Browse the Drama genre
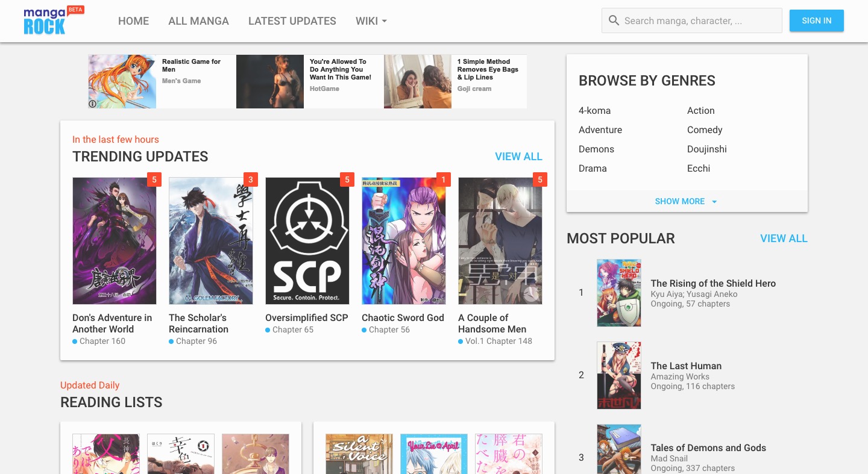The image size is (868, 474). (x=593, y=169)
